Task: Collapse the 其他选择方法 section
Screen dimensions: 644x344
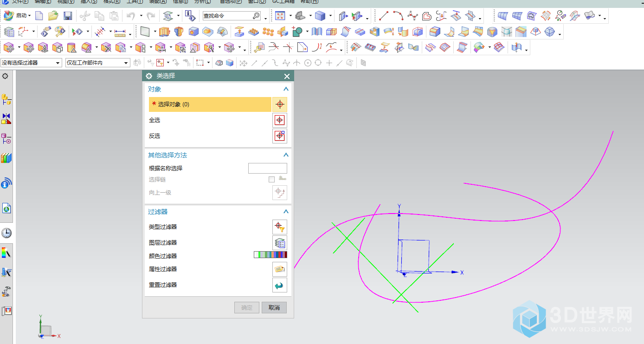Action: coord(286,155)
